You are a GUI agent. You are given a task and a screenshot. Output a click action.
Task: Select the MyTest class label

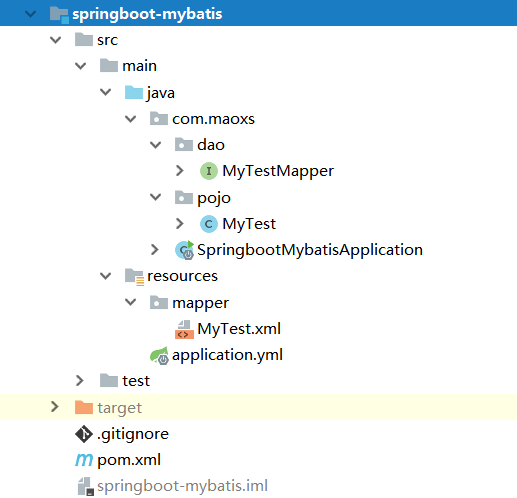[x=249, y=224]
